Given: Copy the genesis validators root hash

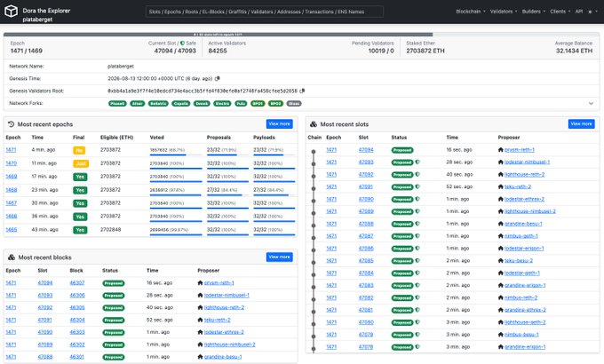Looking at the screenshot, I should pyautogui.click(x=302, y=91).
